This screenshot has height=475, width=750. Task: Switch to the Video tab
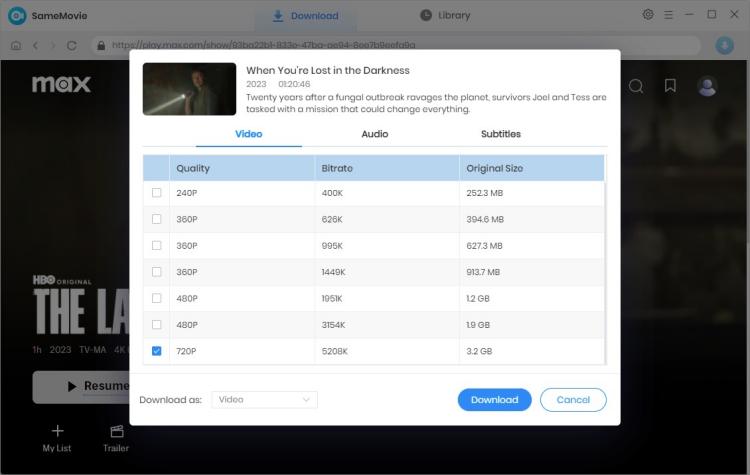[249, 134]
